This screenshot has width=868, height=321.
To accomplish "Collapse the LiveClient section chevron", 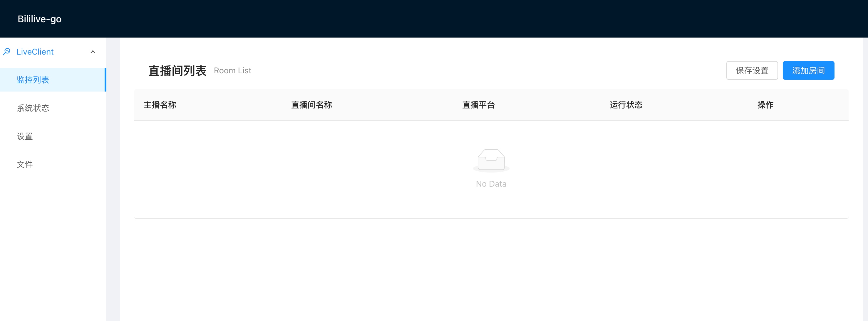I will click(93, 51).
